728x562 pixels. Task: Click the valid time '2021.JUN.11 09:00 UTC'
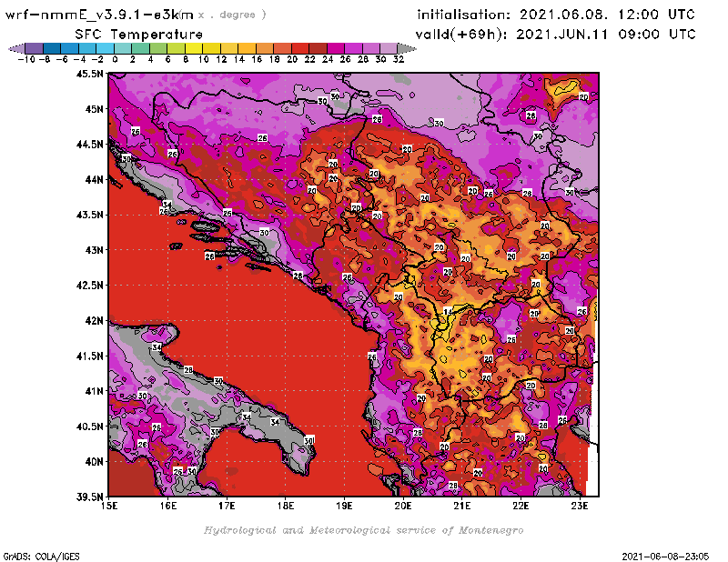606,35
